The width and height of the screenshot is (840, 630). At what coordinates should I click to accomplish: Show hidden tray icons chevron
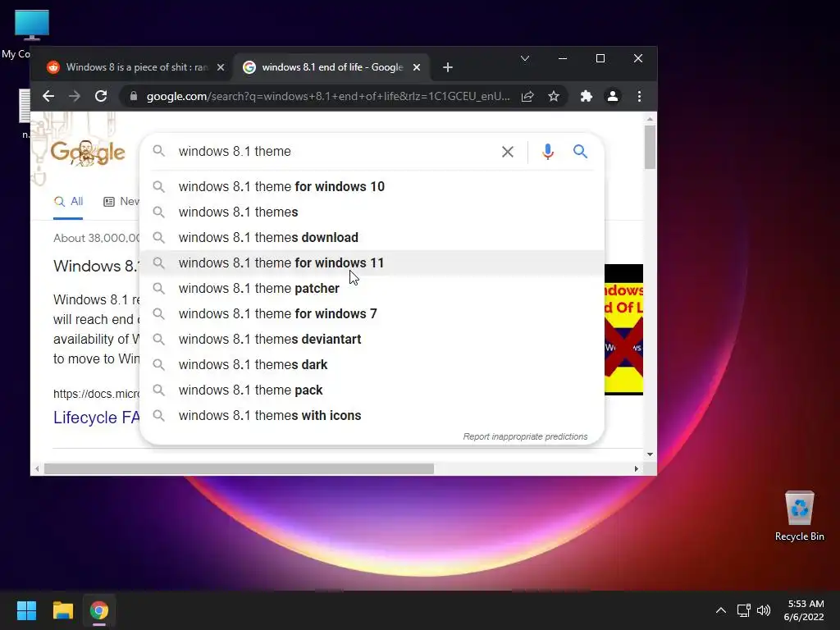click(721, 610)
